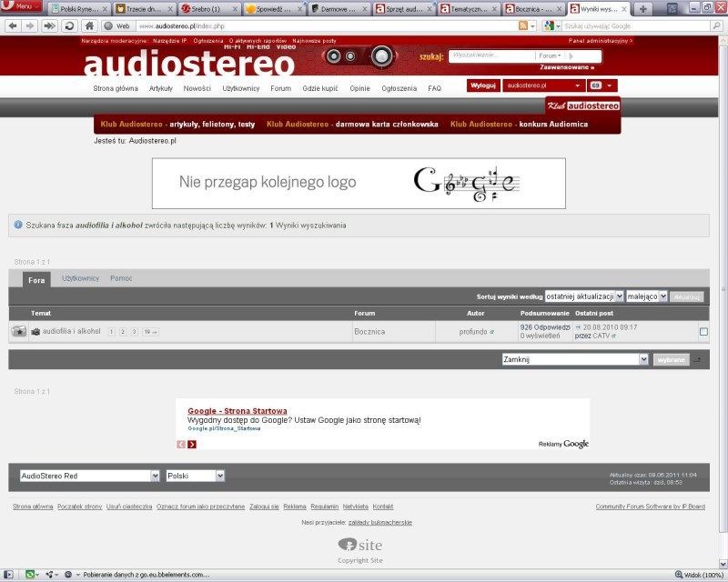Expand the Forum search scope dropdown
The width and height of the screenshot is (728, 582).
[550, 55]
